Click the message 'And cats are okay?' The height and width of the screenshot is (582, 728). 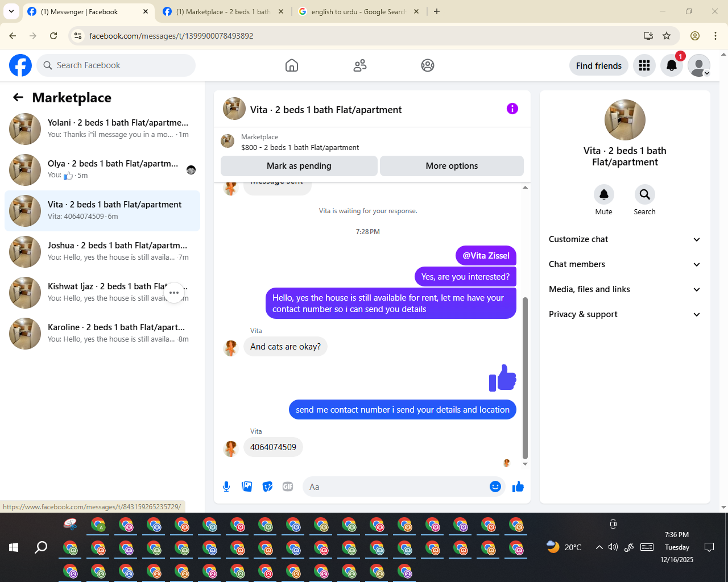[286, 347]
